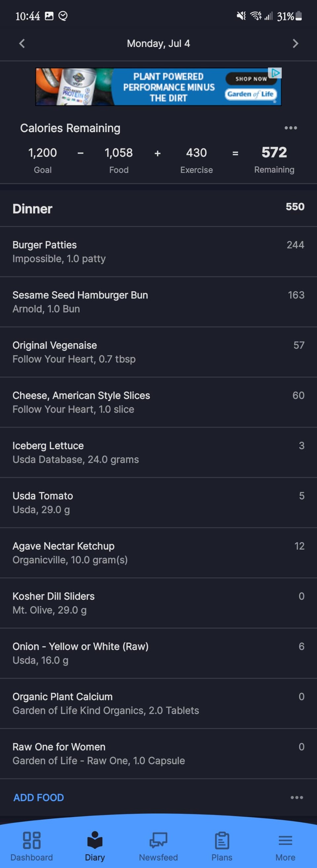The height and width of the screenshot is (868, 317).
Task: Open Sesame Seed Hamburger Bun entry
Action: click(158, 302)
